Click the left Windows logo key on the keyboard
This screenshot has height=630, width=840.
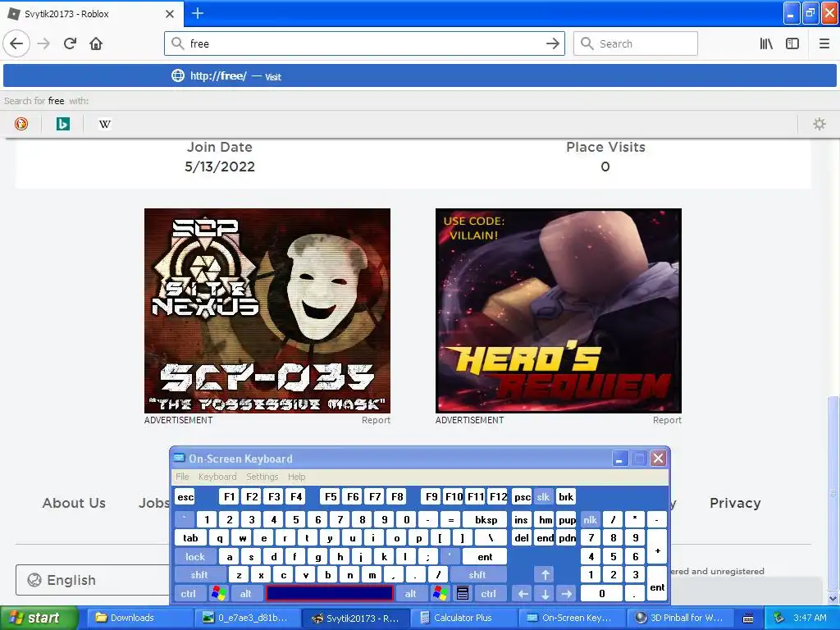pyautogui.click(x=218, y=594)
